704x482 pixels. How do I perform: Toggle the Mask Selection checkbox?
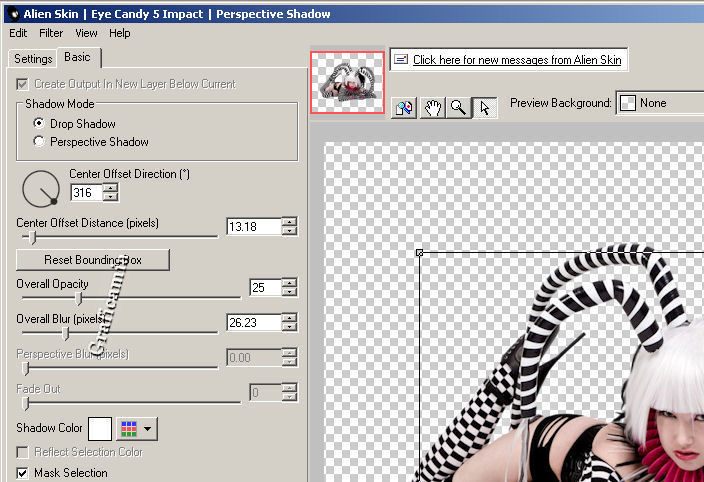22,473
